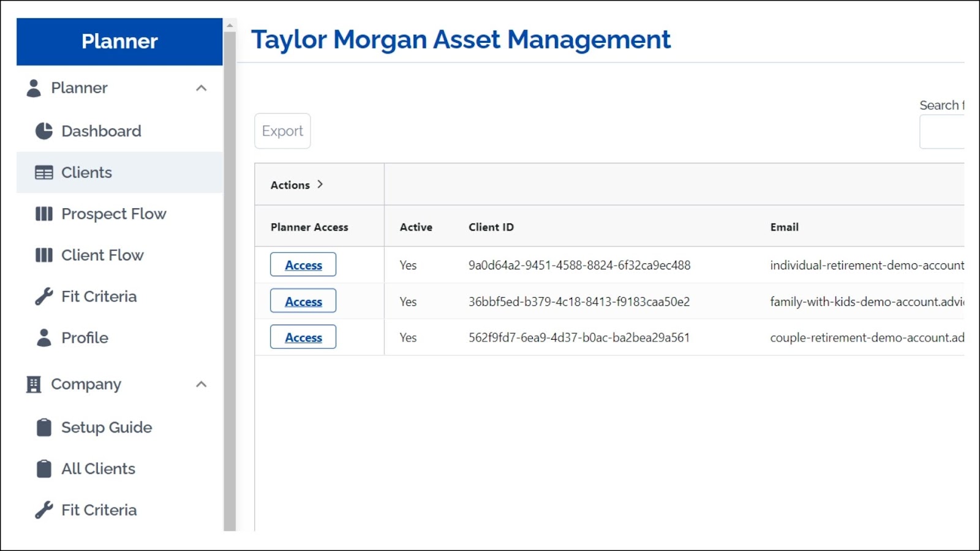Viewport: 980px width, 551px height.
Task: Click the Planner person icon in sidebar
Action: point(34,88)
